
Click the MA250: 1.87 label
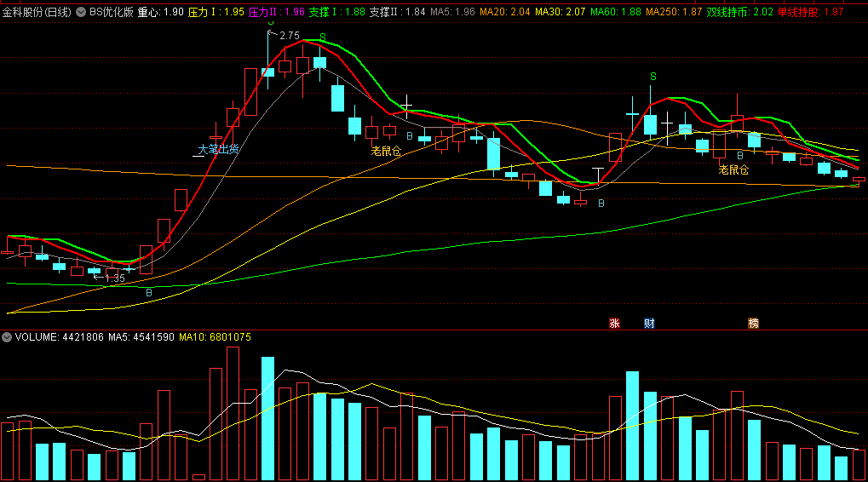(674, 12)
